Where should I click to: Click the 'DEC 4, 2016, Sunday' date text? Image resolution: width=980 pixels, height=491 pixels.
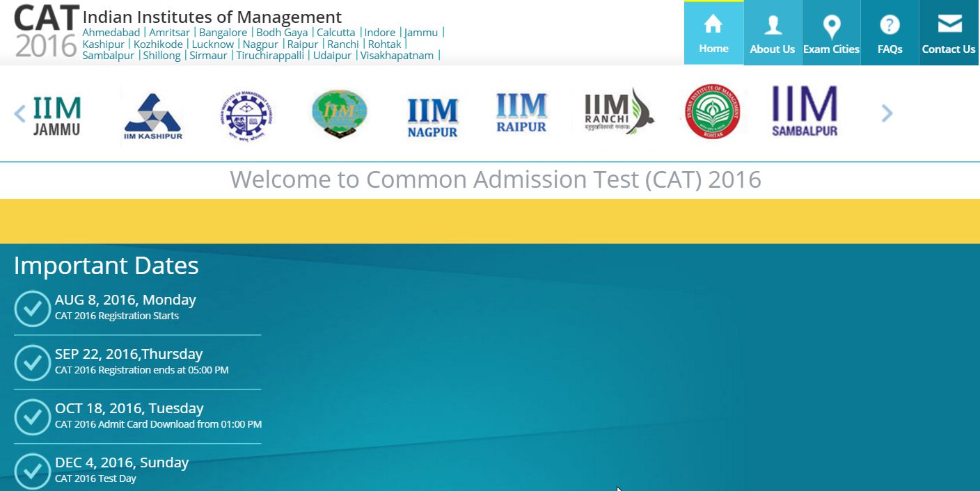click(x=122, y=462)
